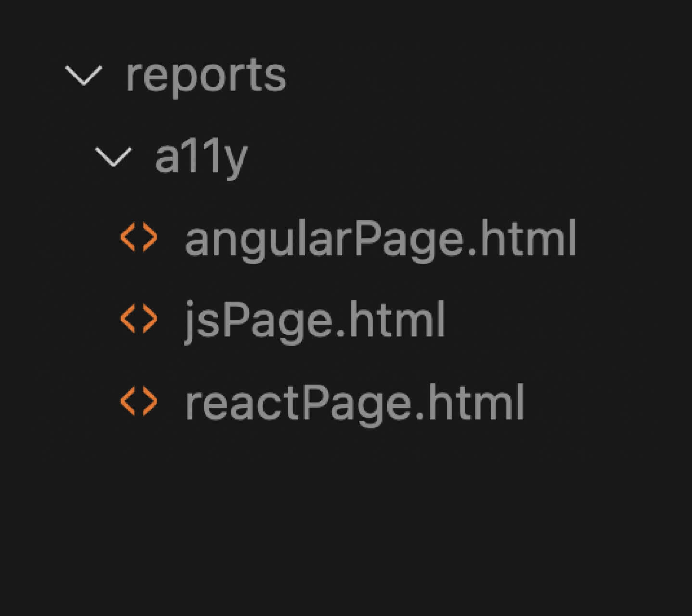This screenshot has height=616, width=692.
Task: Collapse the reports folder using its chevron
Action: point(84,76)
